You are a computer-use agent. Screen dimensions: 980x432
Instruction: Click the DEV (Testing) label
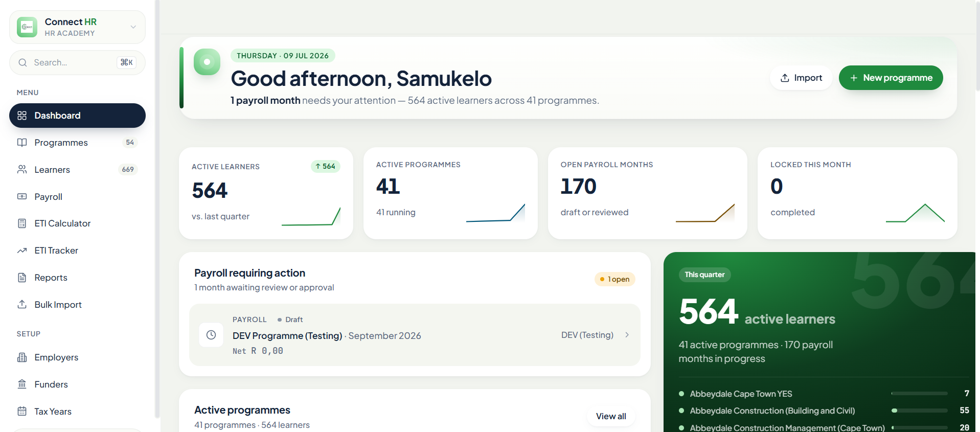[587, 335]
